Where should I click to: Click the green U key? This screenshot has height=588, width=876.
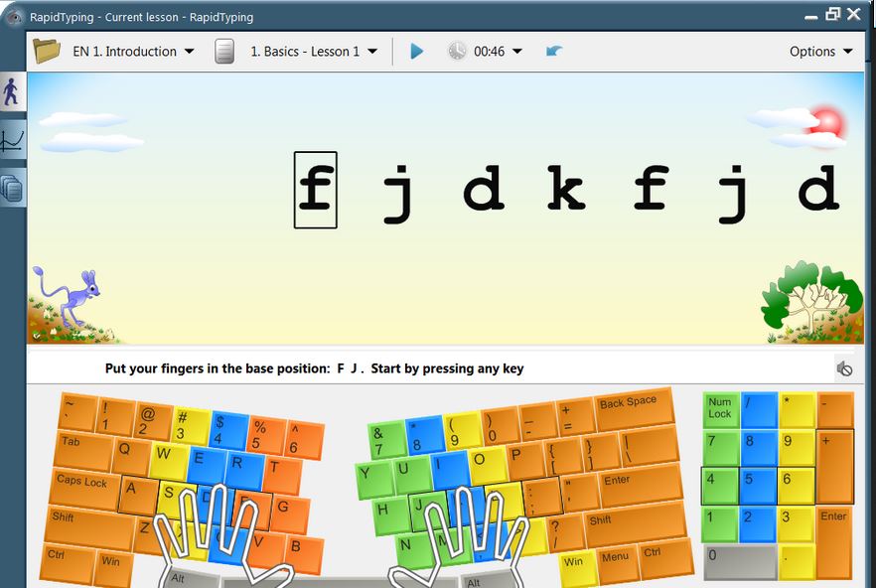(412, 475)
